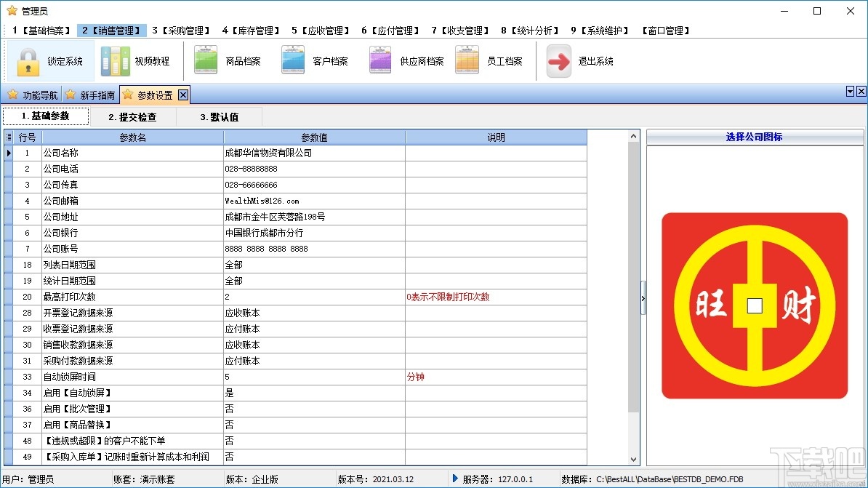Image resolution: width=868 pixels, height=488 pixels.
Task: Click 应付账本 value for 采购付款数据来源
Action: pos(315,361)
